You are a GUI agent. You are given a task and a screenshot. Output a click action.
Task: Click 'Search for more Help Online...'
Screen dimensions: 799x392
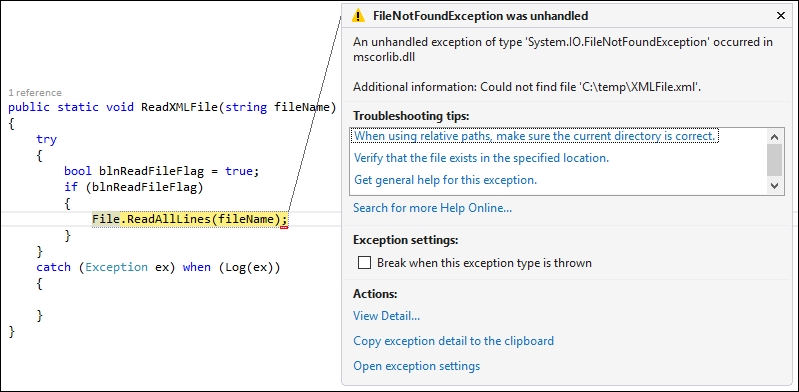[x=433, y=208]
